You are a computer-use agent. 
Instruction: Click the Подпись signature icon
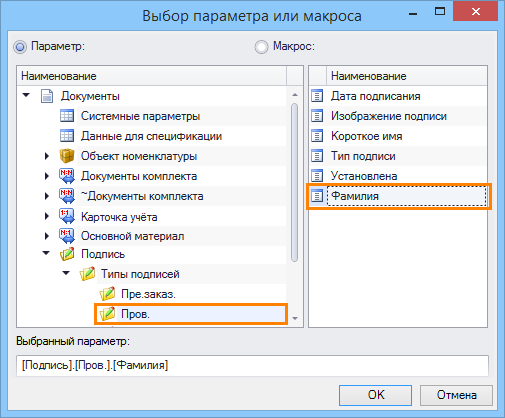tap(67, 254)
